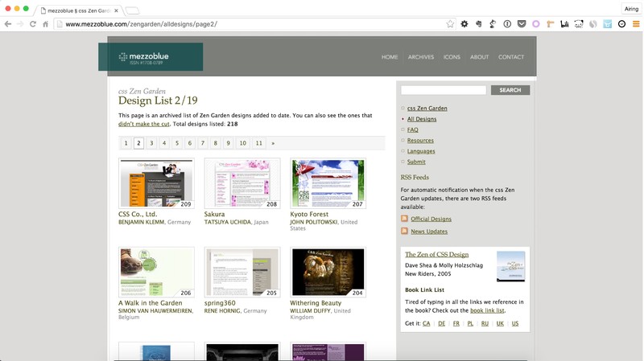
Task: Open HOME in the site navigation
Action: [390, 57]
